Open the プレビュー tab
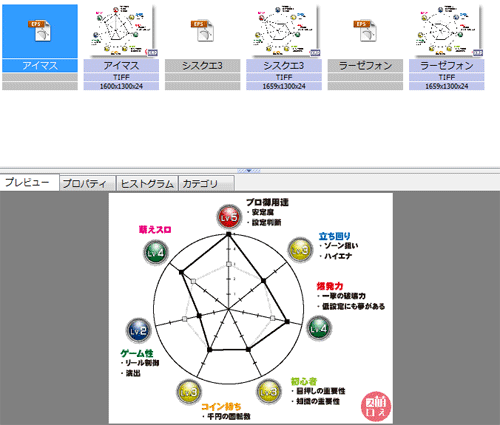 29,182
